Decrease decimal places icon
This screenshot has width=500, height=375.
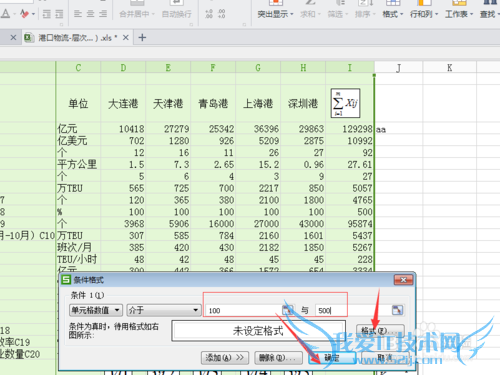click(222, 14)
